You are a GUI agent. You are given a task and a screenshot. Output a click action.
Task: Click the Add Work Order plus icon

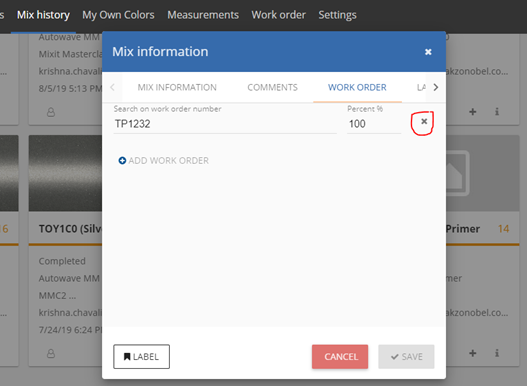point(122,160)
